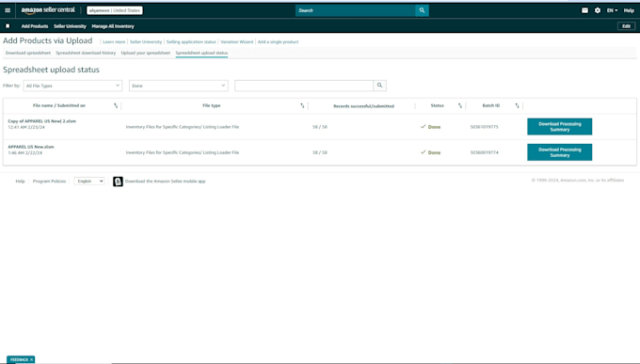The image size is (640, 364).
Task: Open the settings gear icon
Action: (598, 10)
